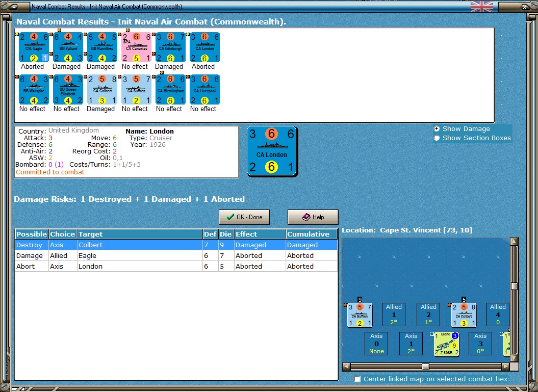Click the map horizontal scrollbar left arrow
Screen dimensions: 538x392
pyautogui.click(x=346, y=367)
